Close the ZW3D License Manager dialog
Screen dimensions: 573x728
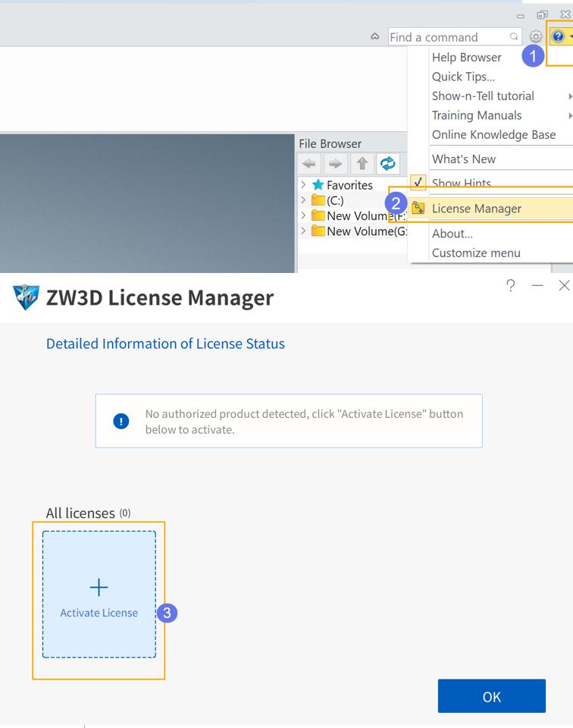click(564, 286)
